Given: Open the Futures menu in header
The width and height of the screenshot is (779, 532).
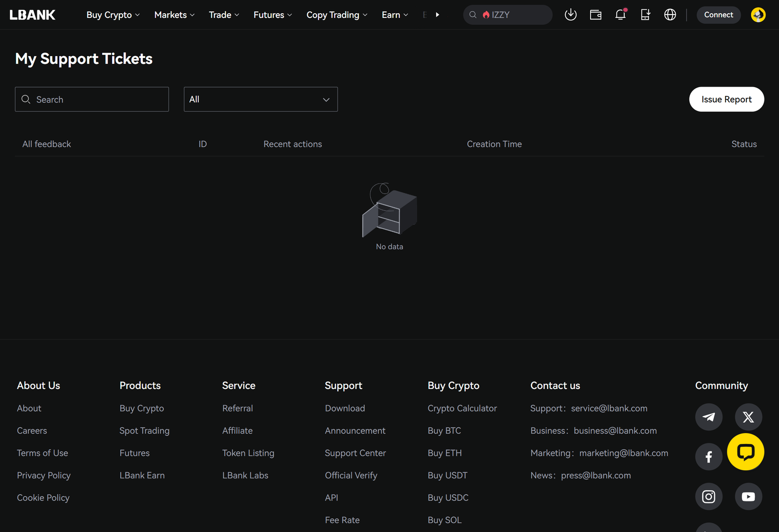Looking at the screenshot, I should [273, 15].
